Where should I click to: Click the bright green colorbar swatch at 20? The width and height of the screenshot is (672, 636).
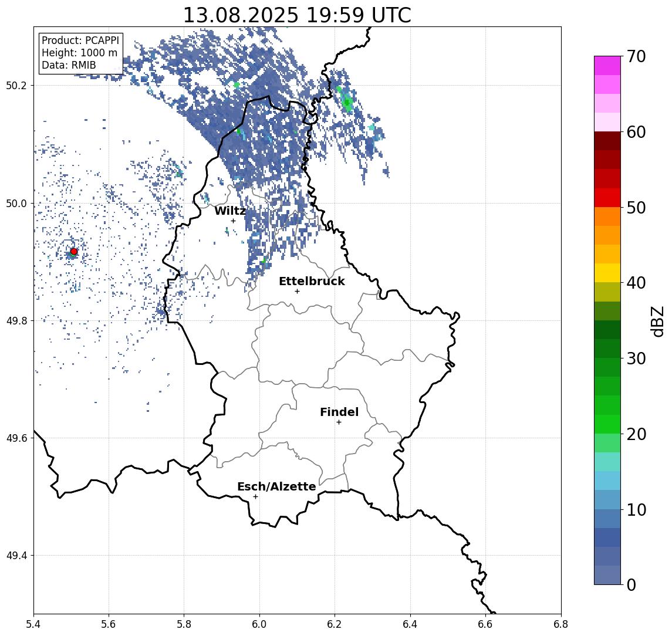(607, 424)
